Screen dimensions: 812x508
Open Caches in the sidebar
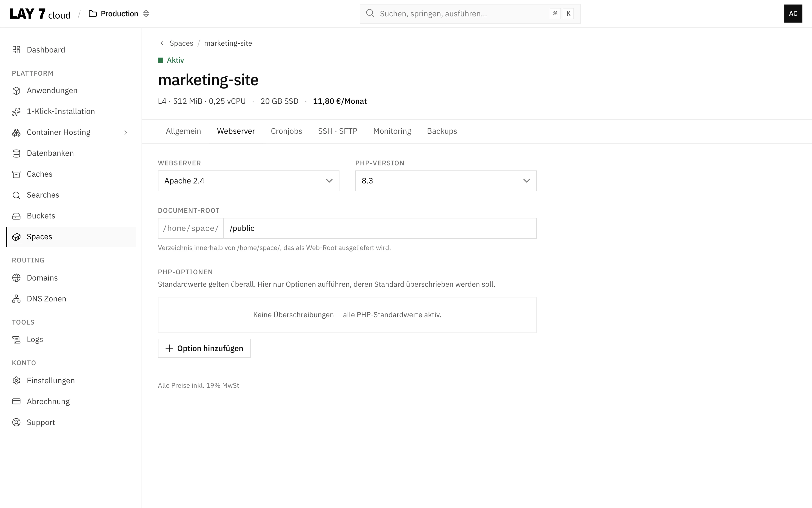71,174
